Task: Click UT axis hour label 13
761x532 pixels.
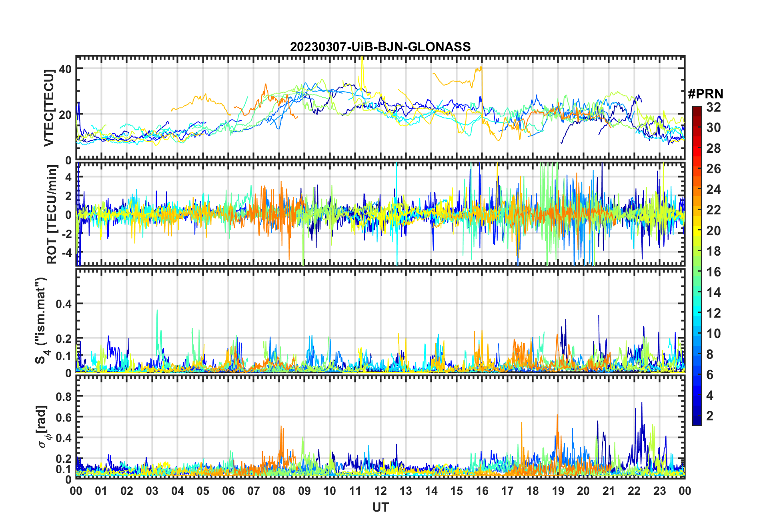Action: [406, 491]
